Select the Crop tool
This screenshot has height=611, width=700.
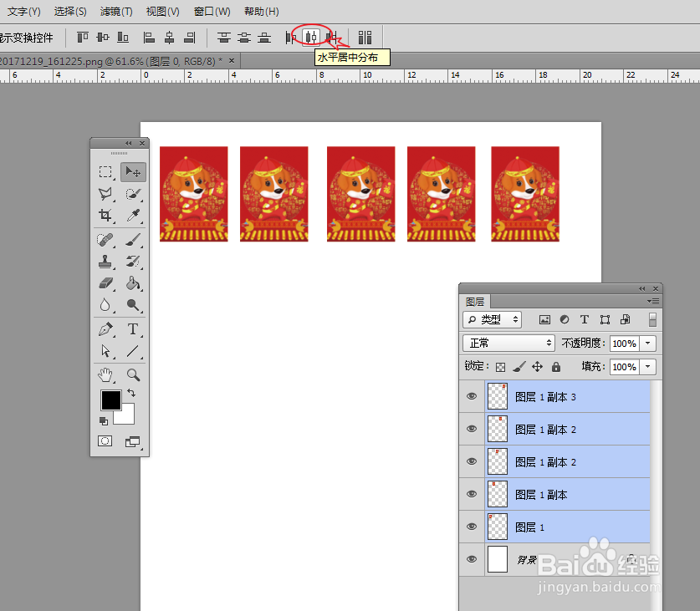coord(105,215)
